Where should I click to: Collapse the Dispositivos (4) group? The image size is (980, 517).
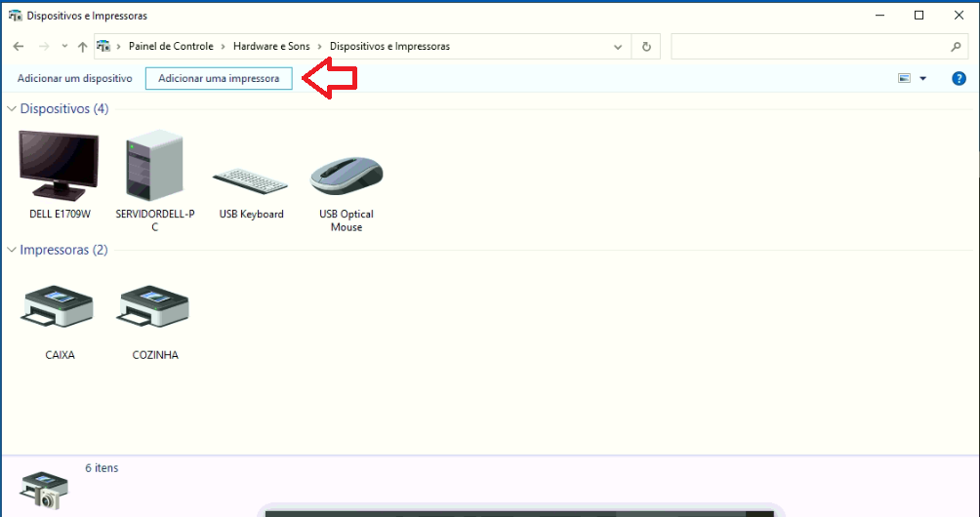tap(12, 109)
